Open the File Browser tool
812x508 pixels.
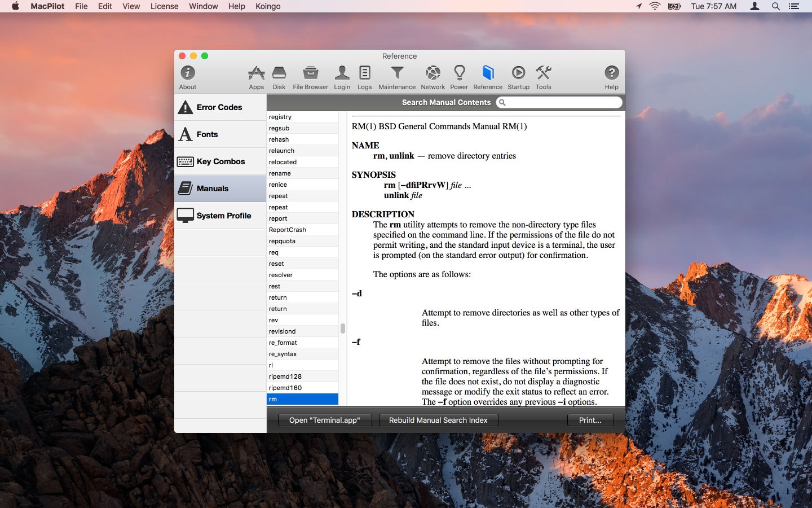[310, 76]
